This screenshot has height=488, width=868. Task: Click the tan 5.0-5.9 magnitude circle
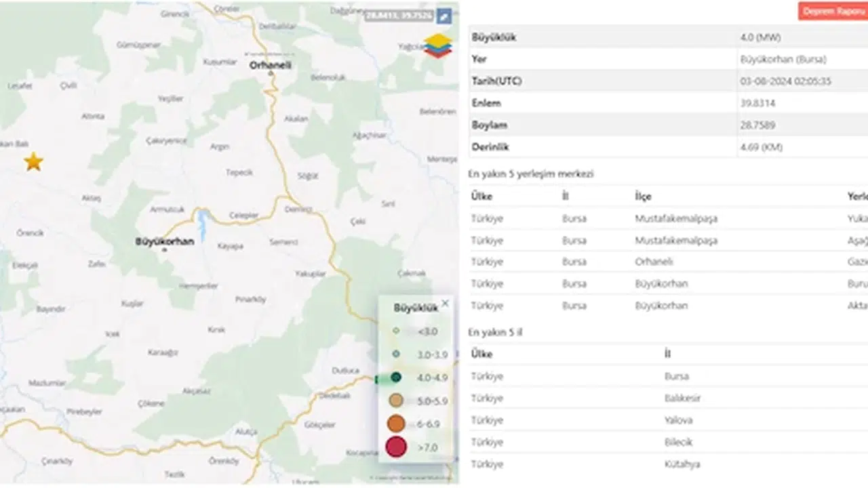click(396, 401)
